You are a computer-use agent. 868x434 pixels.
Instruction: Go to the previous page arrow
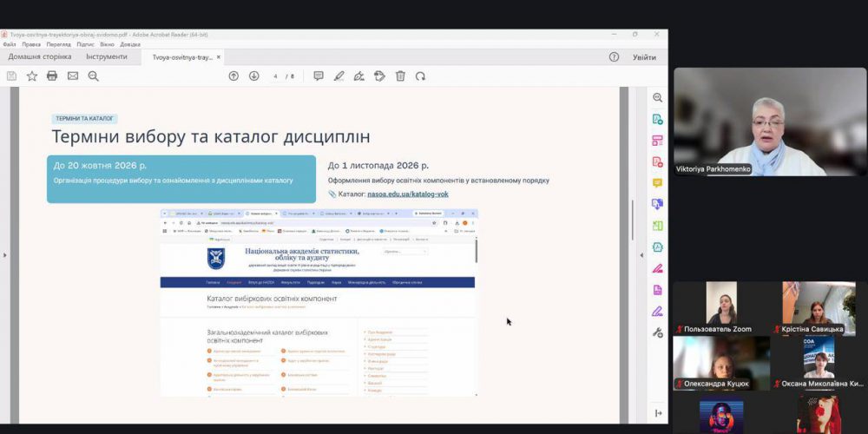pyautogui.click(x=233, y=76)
